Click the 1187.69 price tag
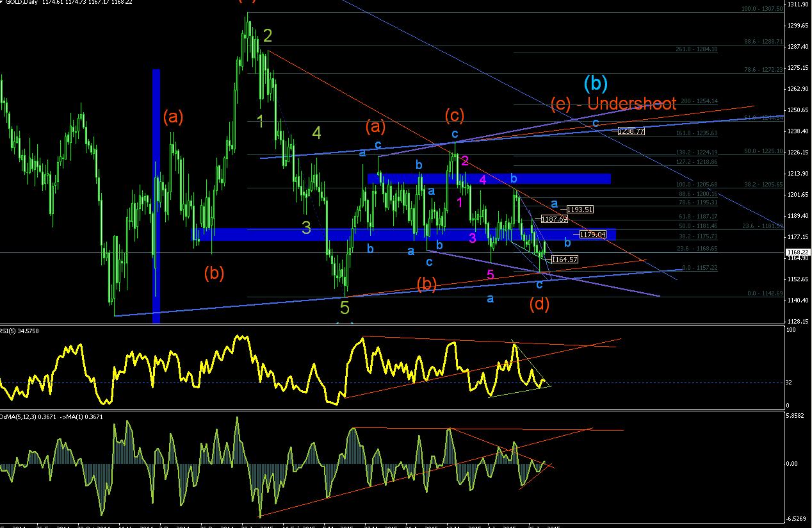 [x=555, y=219]
